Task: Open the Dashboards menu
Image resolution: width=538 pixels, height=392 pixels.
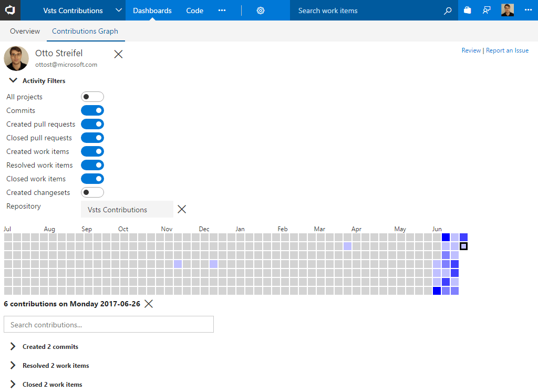Action: point(152,10)
